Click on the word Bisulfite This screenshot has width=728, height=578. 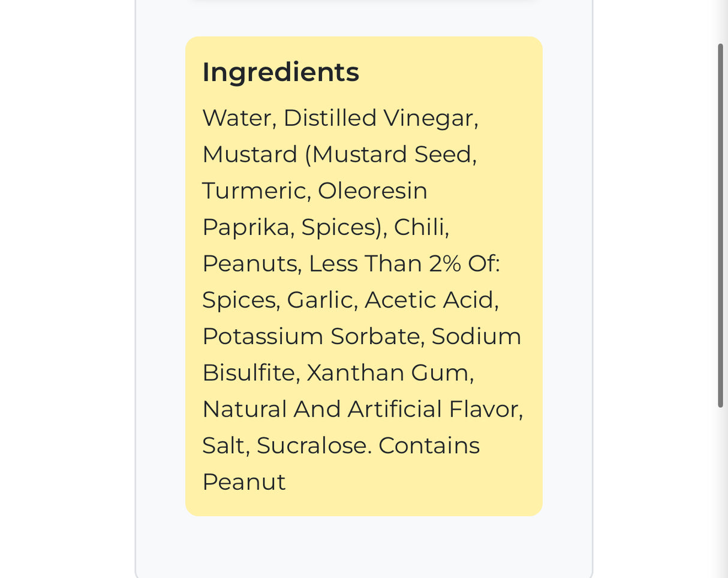point(249,373)
